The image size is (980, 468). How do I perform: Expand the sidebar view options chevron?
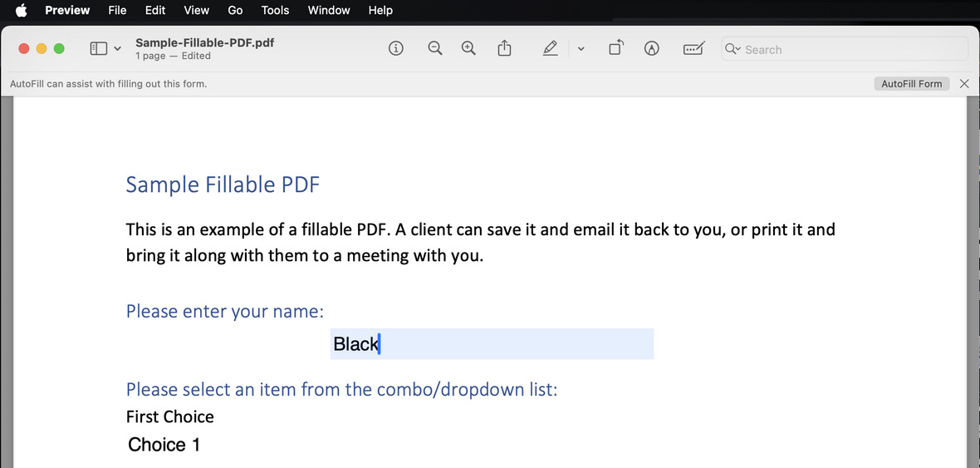(x=117, y=49)
